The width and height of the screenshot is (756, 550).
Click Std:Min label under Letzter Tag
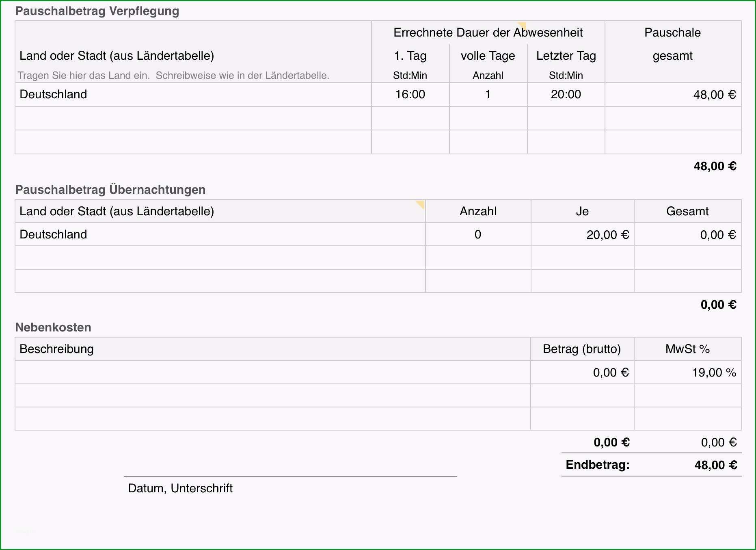click(566, 76)
